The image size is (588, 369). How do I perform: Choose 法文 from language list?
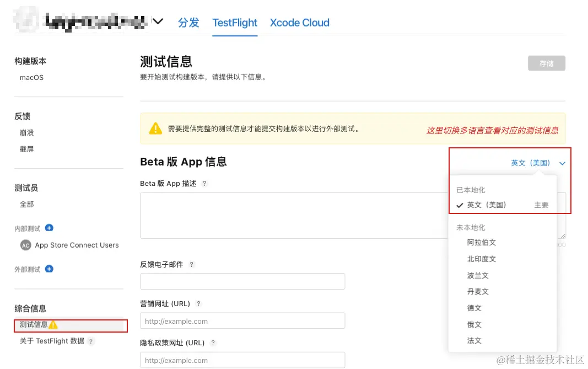click(x=474, y=341)
